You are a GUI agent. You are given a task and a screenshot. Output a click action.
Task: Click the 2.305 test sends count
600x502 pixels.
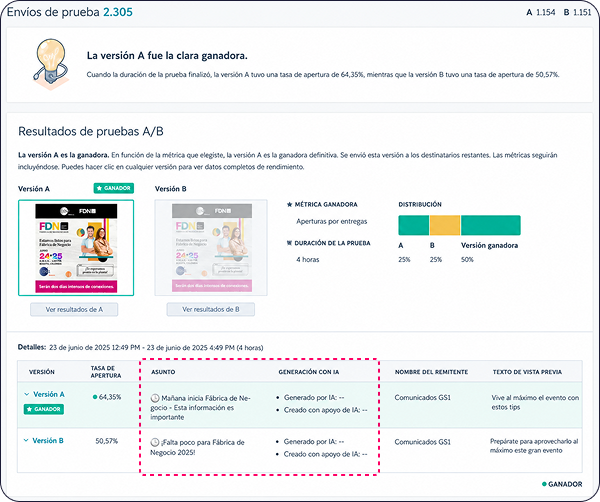[x=118, y=12]
